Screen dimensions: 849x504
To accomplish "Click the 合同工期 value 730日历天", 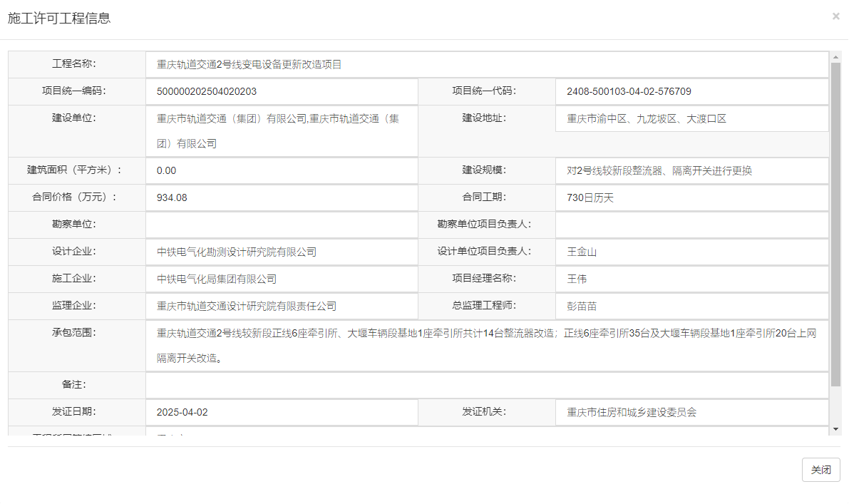I will pos(581,197).
